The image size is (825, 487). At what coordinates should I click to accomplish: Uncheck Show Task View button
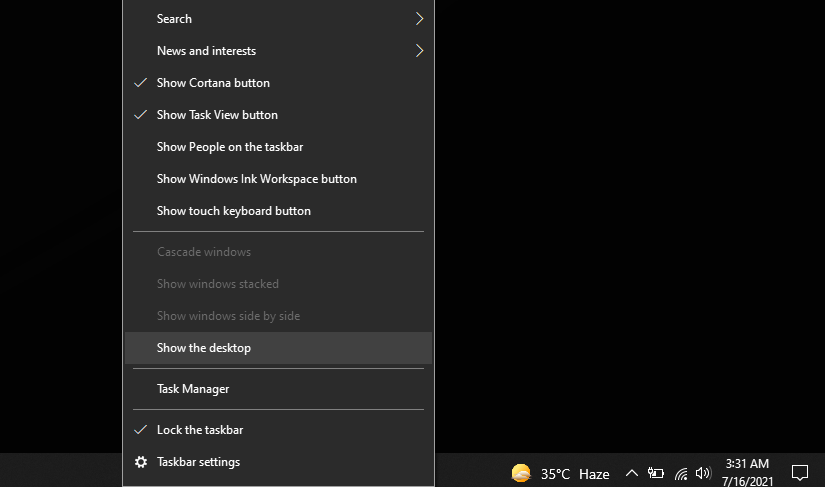tap(278, 115)
